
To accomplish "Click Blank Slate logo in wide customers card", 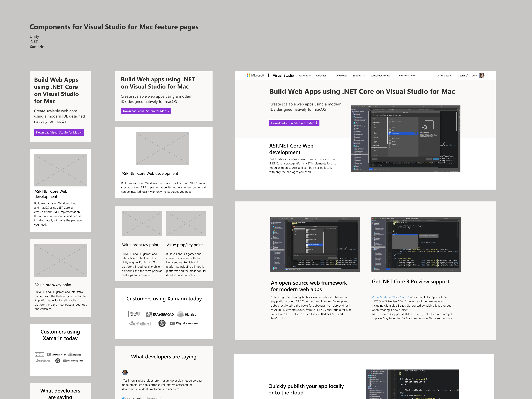I will coord(135,314).
